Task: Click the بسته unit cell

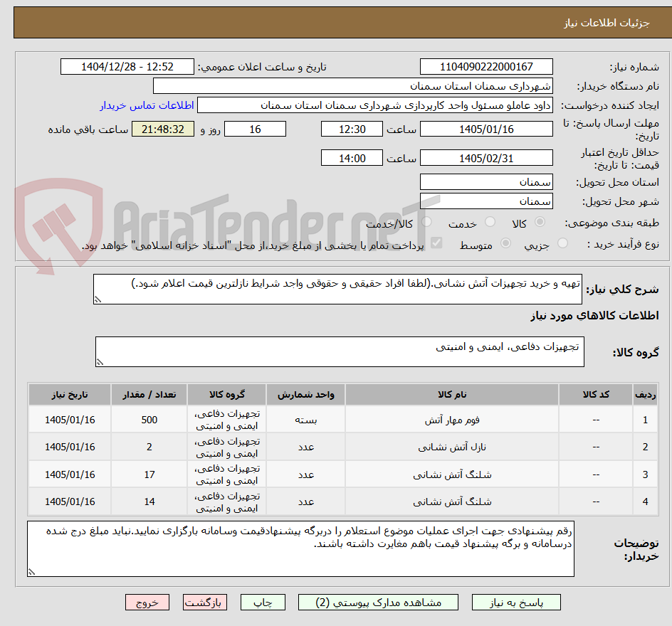Action: click(305, 420)
